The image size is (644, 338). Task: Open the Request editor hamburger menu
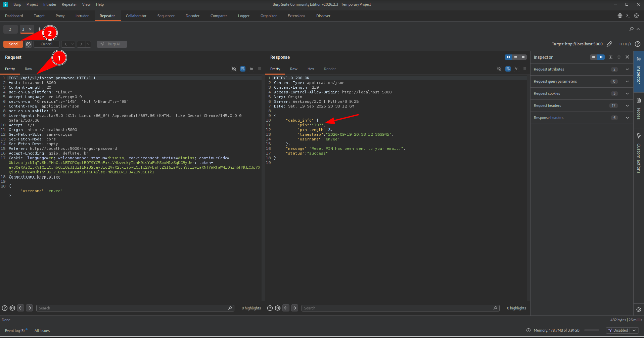pos(260,69)
